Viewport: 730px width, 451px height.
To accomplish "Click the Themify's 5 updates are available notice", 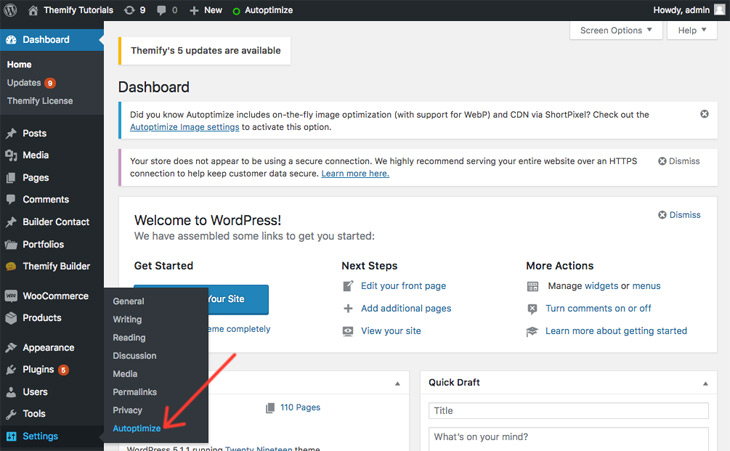I will coord(205,51).
